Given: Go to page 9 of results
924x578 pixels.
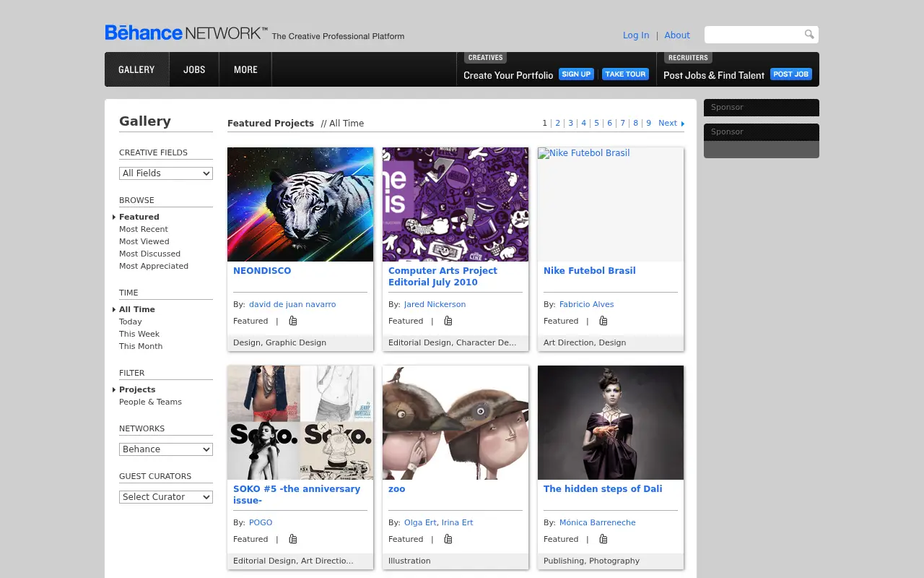Looking at the screenshot, I should coord(648,123).
